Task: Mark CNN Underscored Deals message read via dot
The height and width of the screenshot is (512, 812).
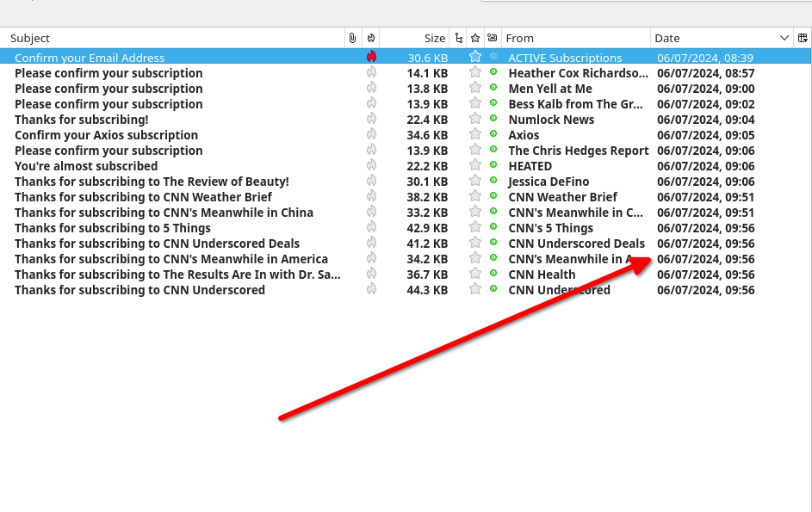Action: pos(493,242)
